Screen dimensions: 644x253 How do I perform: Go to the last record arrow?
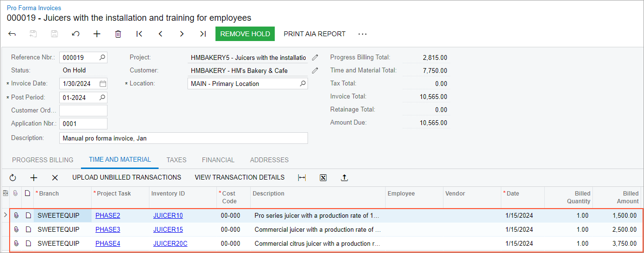coord(203,34)
